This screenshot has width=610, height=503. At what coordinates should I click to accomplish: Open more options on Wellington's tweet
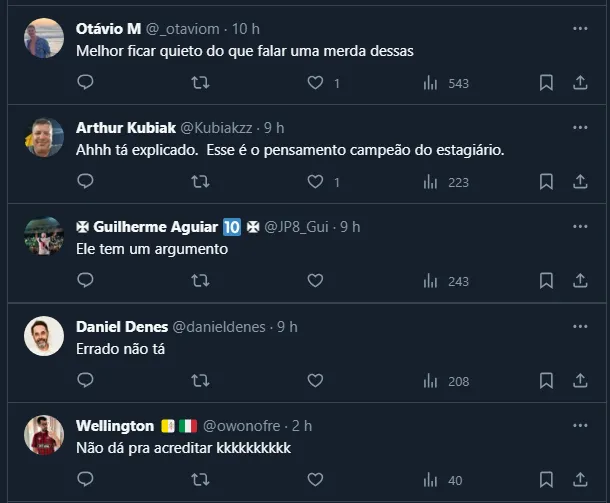pyautogui.click(x=580, y=426)
